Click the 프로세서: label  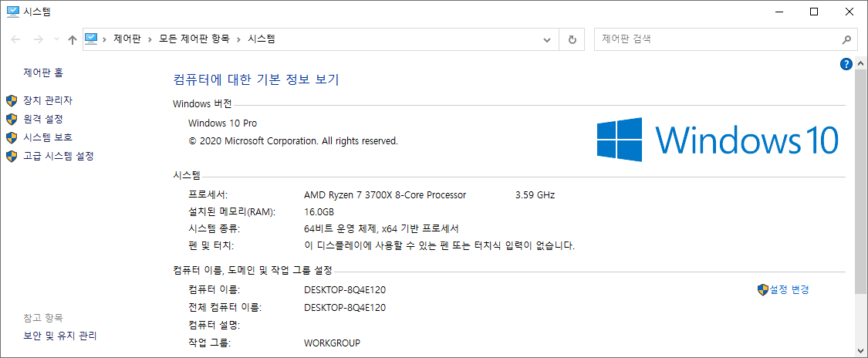[x=208, y=194]
